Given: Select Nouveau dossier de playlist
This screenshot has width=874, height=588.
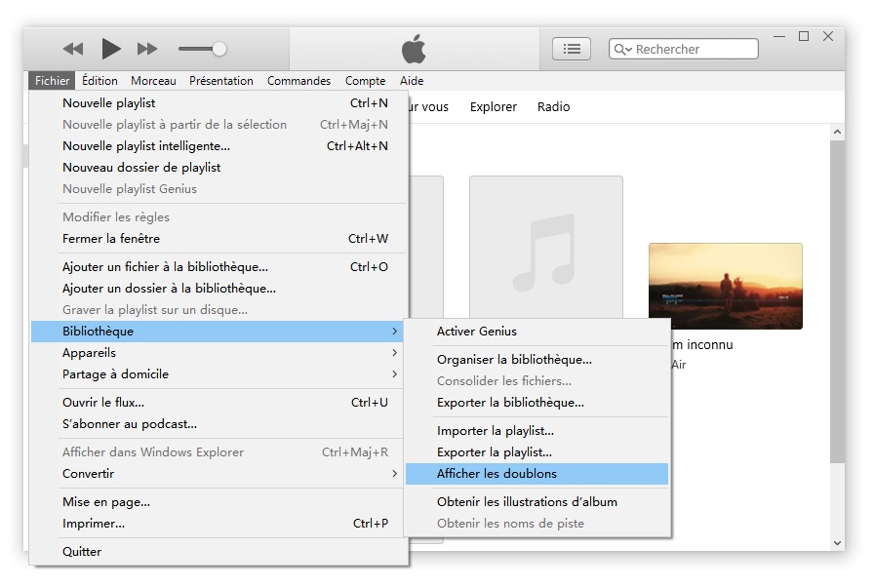Looking at the screenshot, I should coord(218,168).
